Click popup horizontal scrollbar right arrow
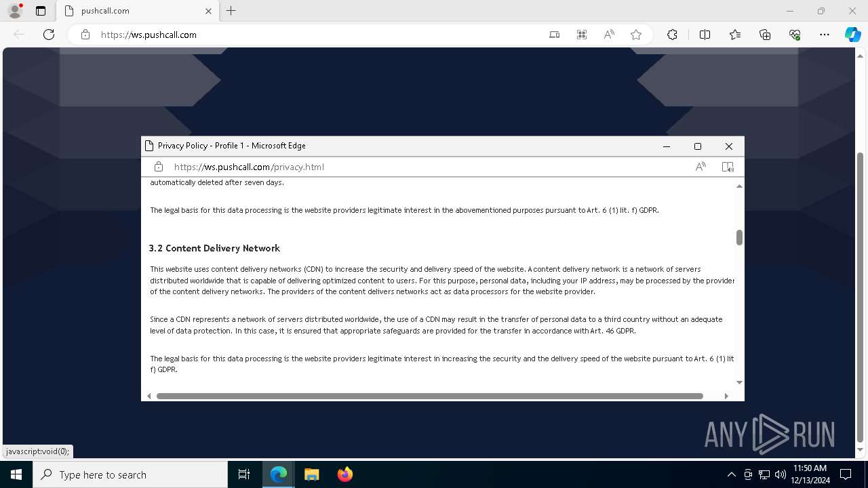 click(726, 396)
